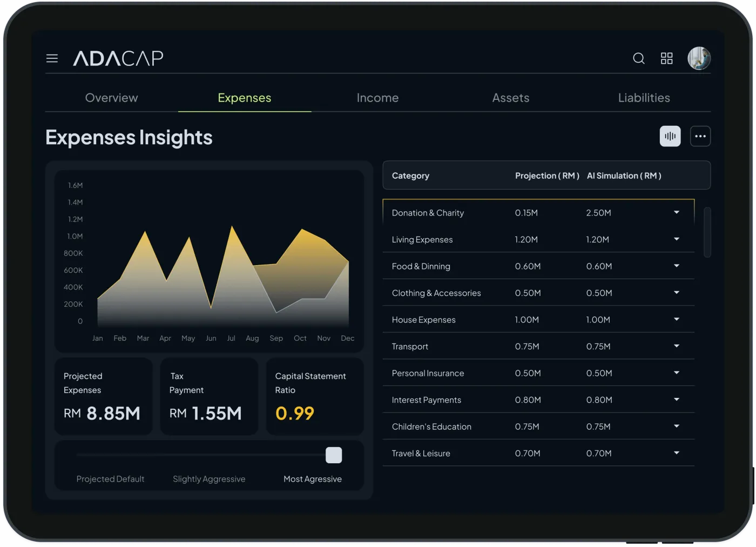756x547 pixels.
Task: Expand the Children's Education row
Action: (x=677, y=426)
